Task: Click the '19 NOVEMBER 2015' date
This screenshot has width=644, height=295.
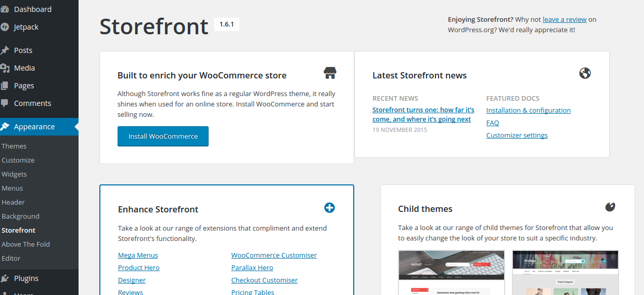Action: click(400, 130)
